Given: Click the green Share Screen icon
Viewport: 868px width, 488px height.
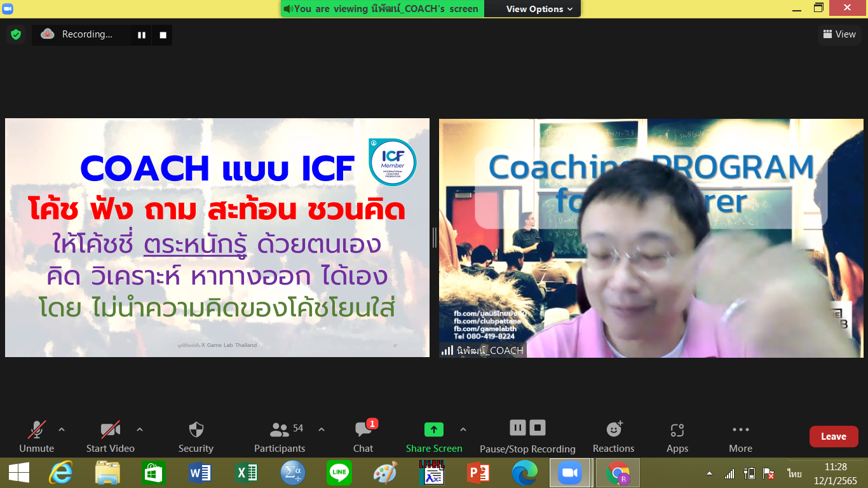Looking at the screenshot, I should point(434,430).
